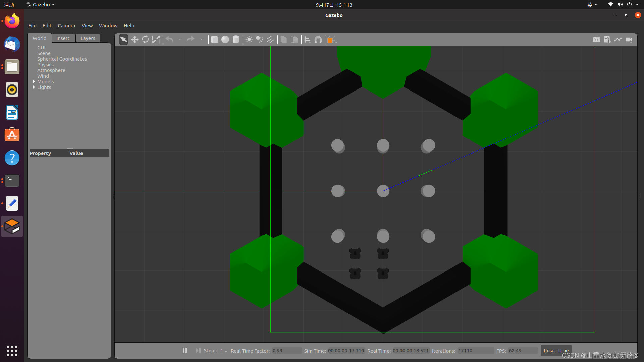This screenshot has height=362, width=644.
Task: Insert a box shape
Action: (x=214, y=40)
